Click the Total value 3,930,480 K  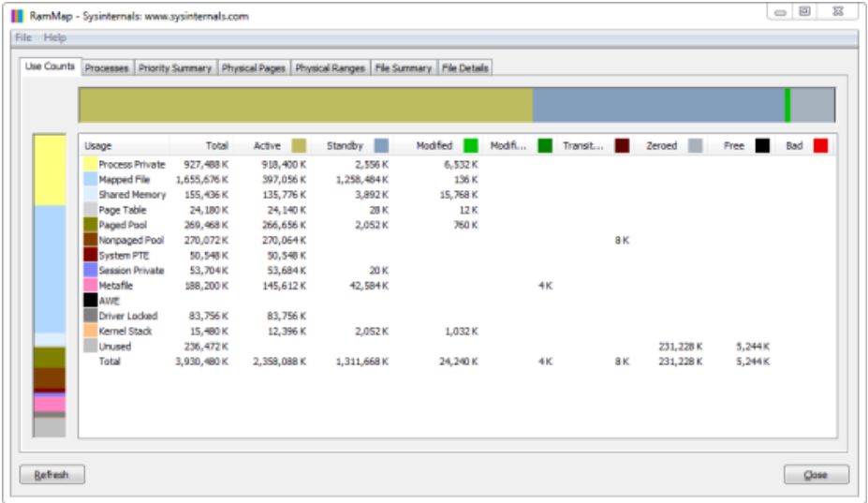coord(201,362)
